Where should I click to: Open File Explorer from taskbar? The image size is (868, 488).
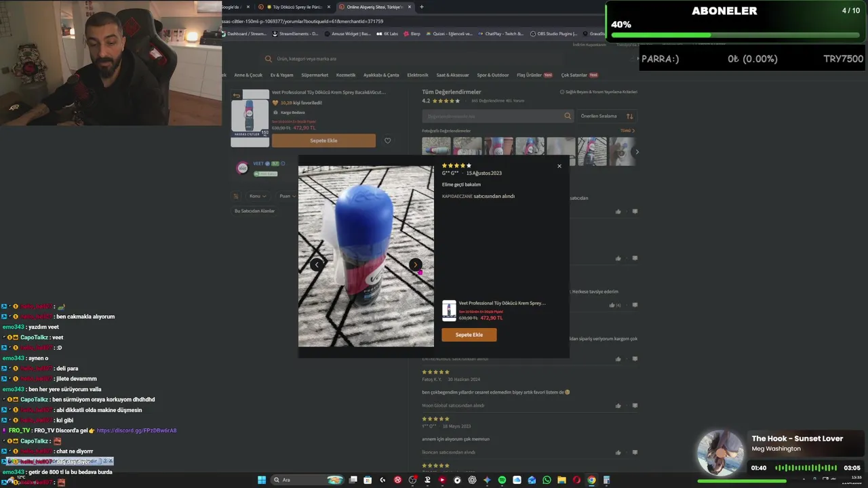pos(561,480)
